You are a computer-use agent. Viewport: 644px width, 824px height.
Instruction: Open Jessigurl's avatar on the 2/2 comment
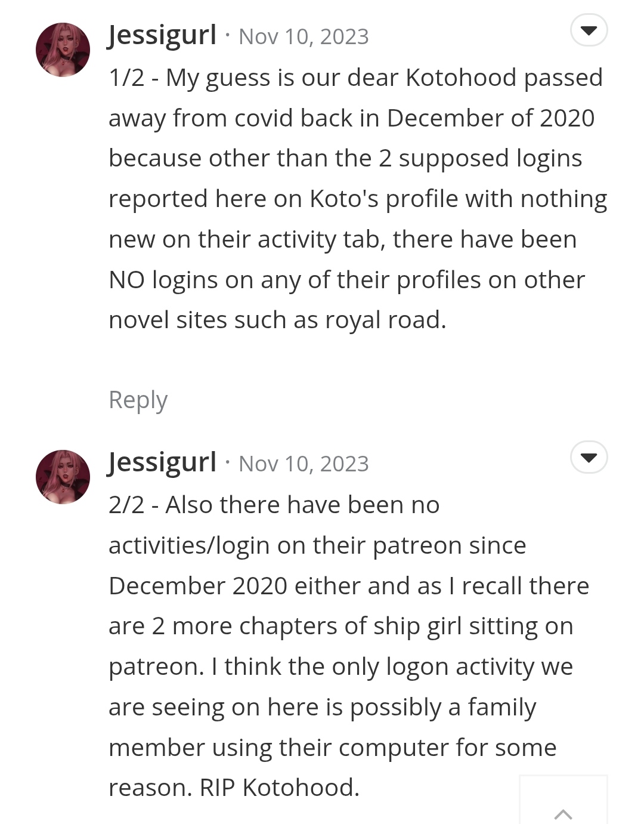tap(63, 477)
